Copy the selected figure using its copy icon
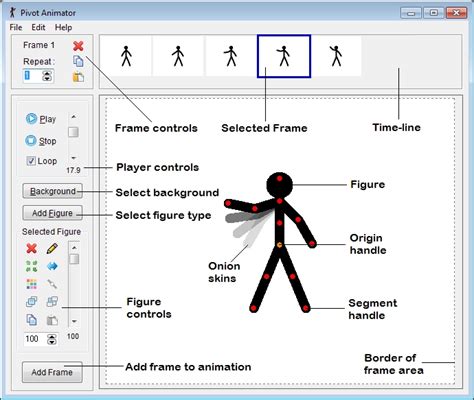Image resolution: width=474 pixels, height=400 pixels. click(x=31, y=320)
